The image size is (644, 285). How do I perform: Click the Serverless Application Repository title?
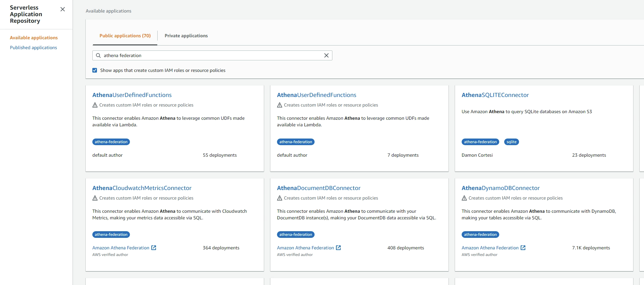(x=26, y=14)
